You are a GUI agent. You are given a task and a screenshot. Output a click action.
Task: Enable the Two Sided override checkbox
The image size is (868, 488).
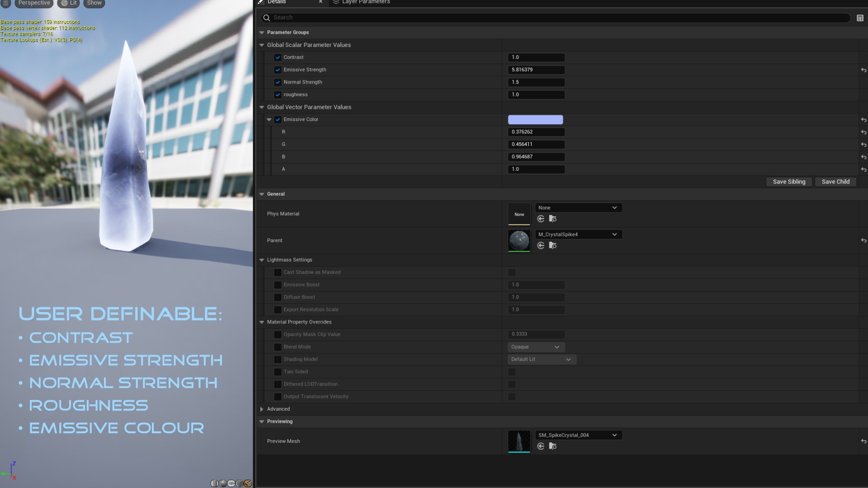278,372
